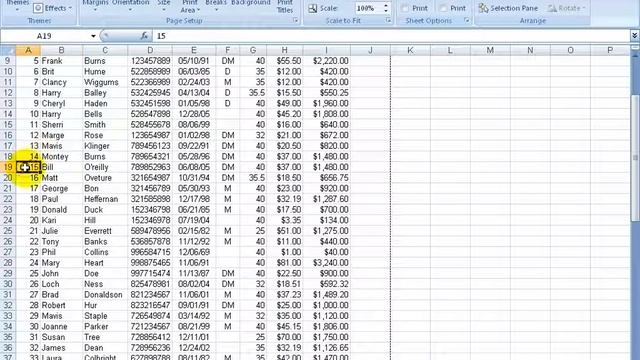Viewport: 640px width, 360px height.
Task: Open the Rotate options in Arrange
Action: [567, 8]
